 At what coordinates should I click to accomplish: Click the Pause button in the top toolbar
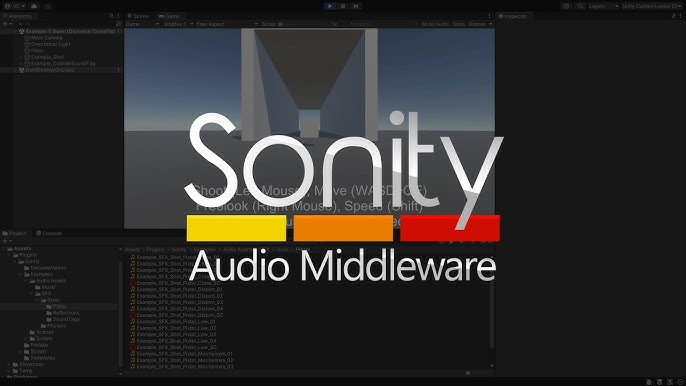coord(343,6)
